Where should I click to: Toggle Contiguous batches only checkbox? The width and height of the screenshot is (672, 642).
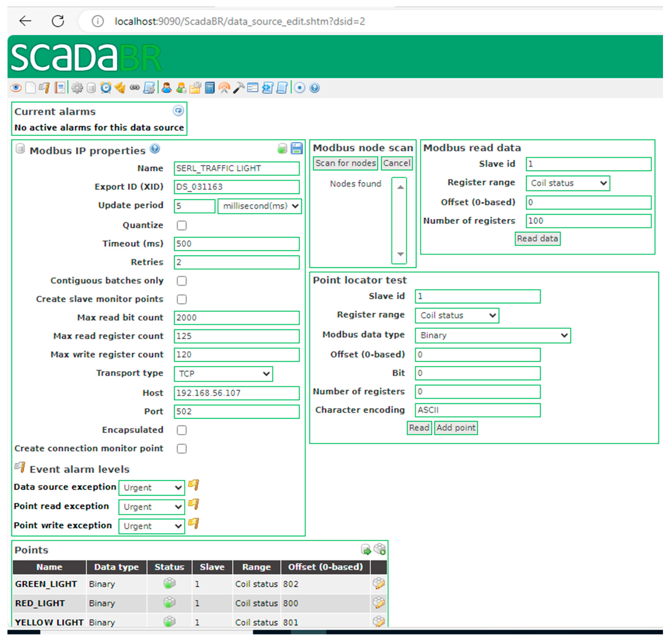pos(182,281)
